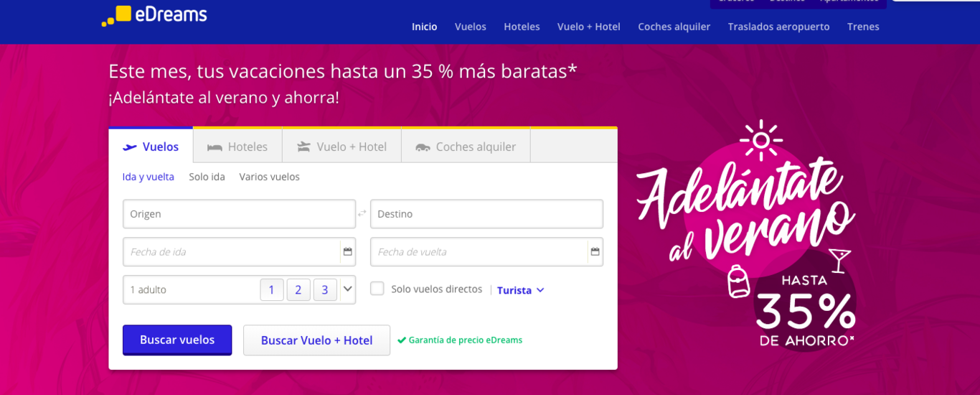Click the 1 adulto passengers field
The width and height of the screenshot is (980, 395).
coord(239,289)
